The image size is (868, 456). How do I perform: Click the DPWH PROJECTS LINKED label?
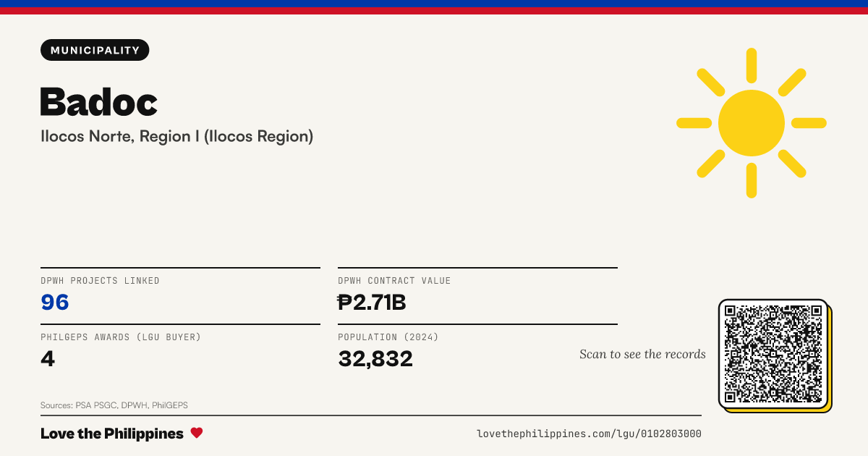(x=100, y=281)
